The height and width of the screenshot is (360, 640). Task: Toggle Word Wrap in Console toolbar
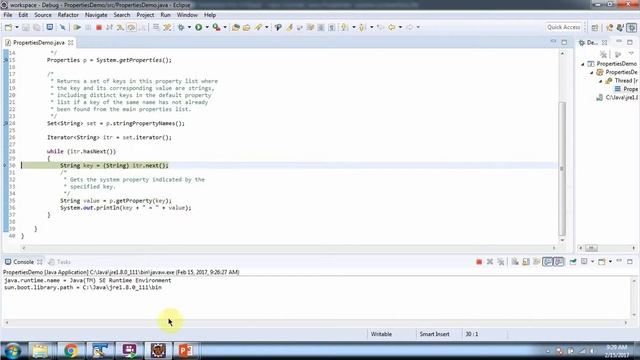click(x=537, y=262)
